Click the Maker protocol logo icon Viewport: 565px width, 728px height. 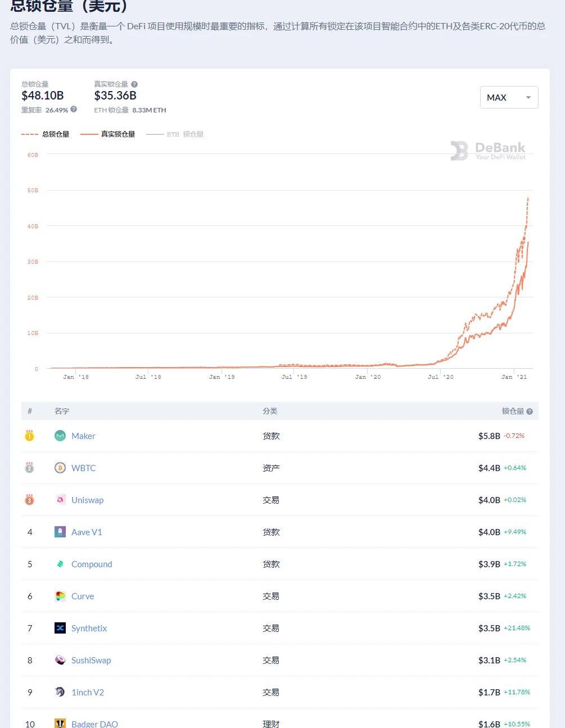click(x=60, y=436)
